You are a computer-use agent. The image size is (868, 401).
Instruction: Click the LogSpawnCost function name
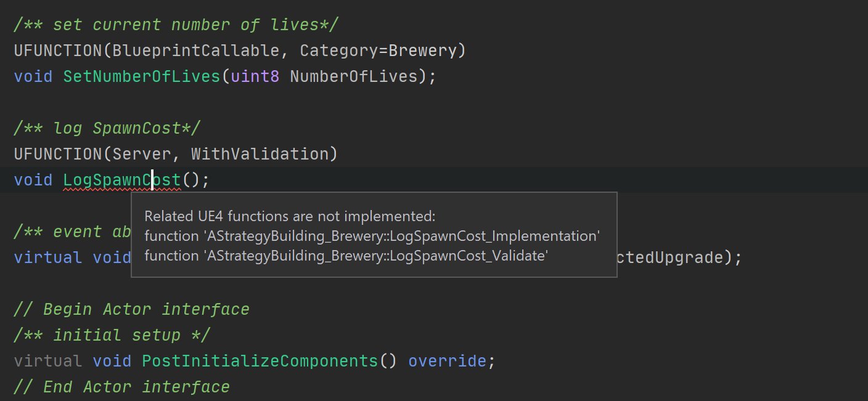[122, 180]
